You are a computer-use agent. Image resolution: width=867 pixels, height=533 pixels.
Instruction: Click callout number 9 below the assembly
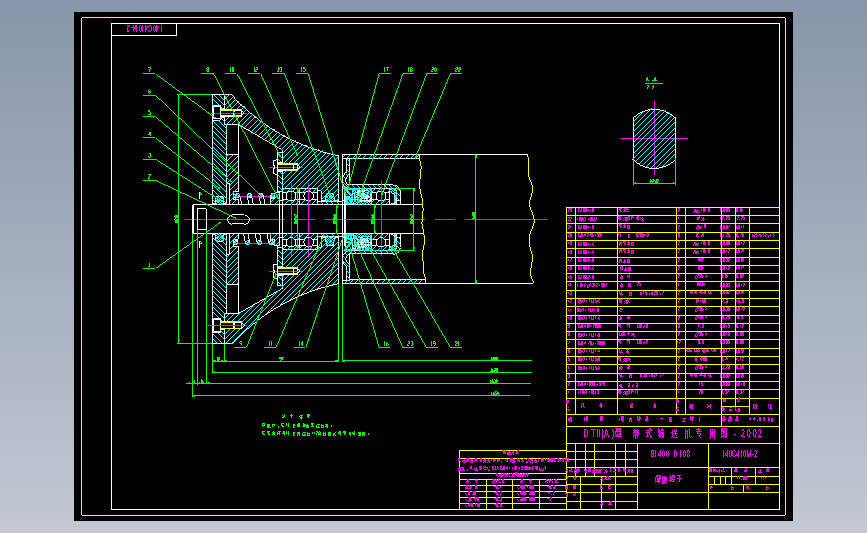click(241, 343)
